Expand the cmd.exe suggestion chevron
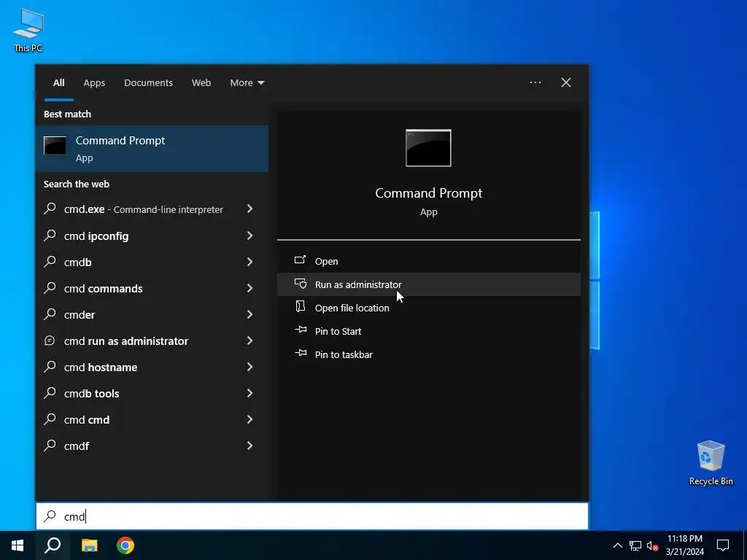 (249, 209)
